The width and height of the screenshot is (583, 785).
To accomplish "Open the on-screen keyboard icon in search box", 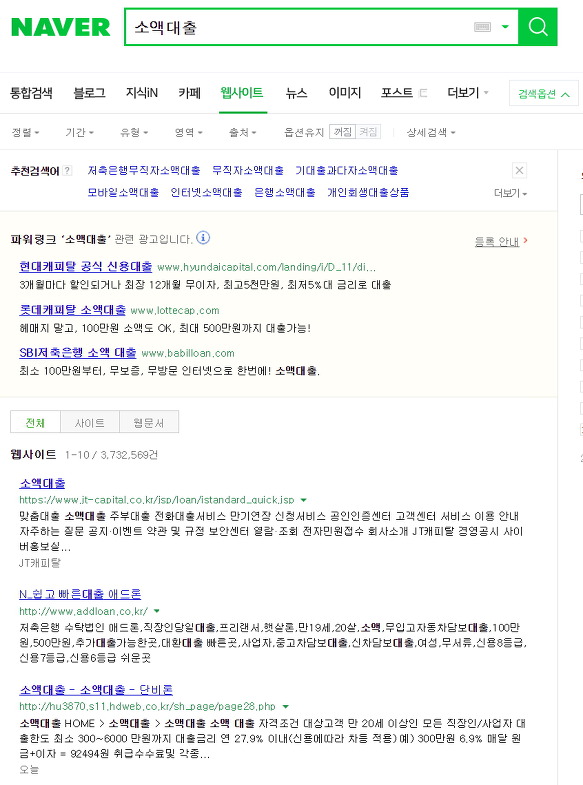I will click(482, 27).
